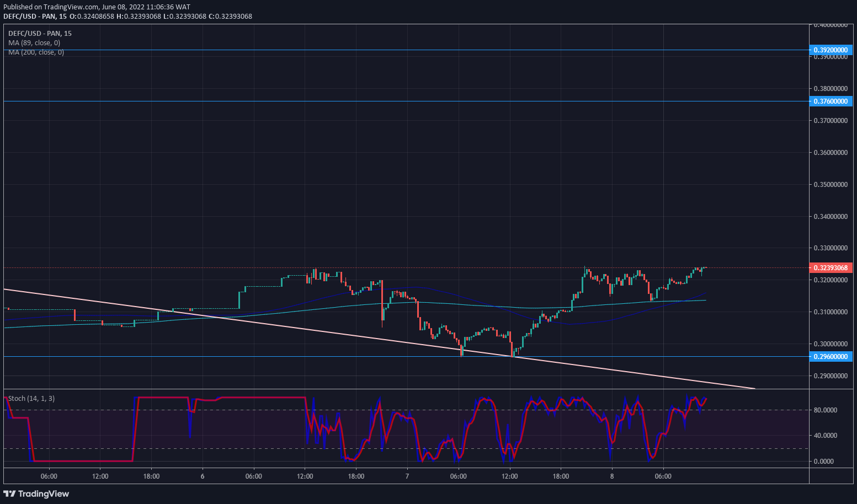Select the 0.39200000 price level label
The image size is (857, 504).
point(831,50)
